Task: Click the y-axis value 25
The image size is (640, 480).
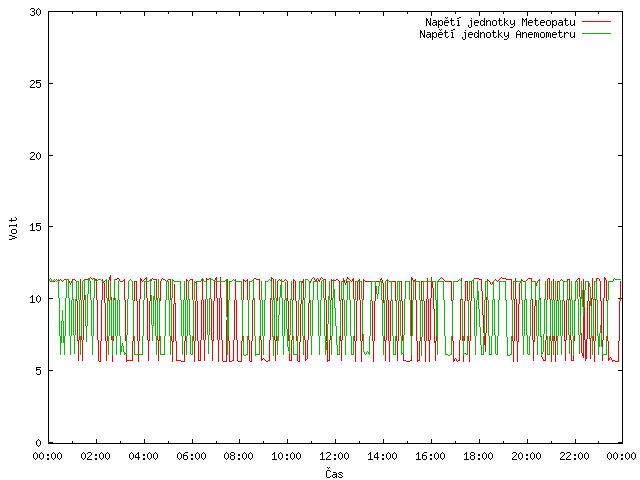Action: [x=36, y=84]
